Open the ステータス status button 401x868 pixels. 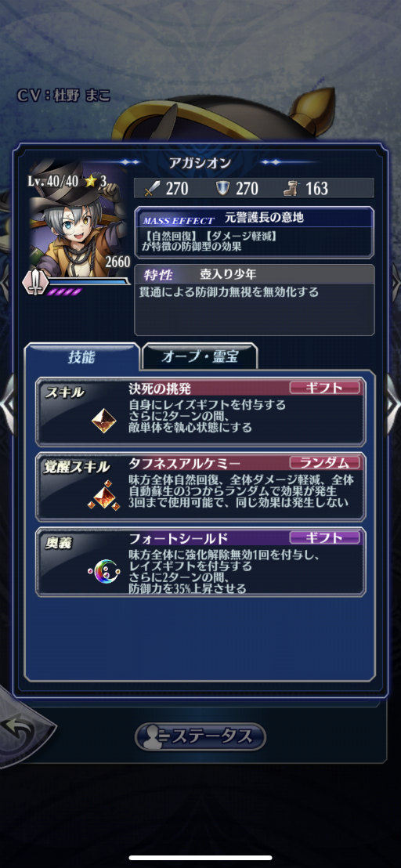pos(200,736)
